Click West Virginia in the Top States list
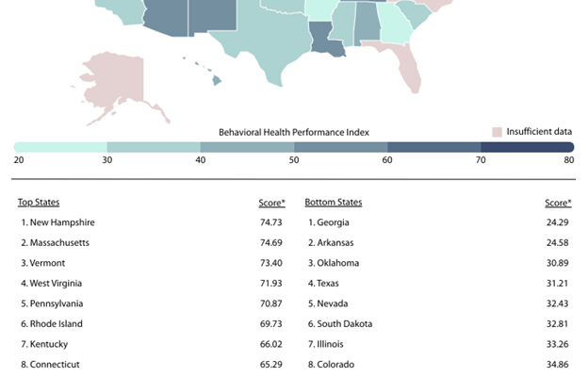This screenshot has width=588, height=377. point(62,283)
